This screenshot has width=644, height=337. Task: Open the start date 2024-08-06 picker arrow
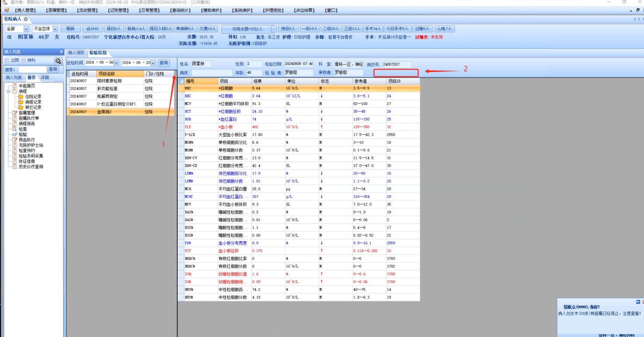pyautogui.click(x=116, y=63)
